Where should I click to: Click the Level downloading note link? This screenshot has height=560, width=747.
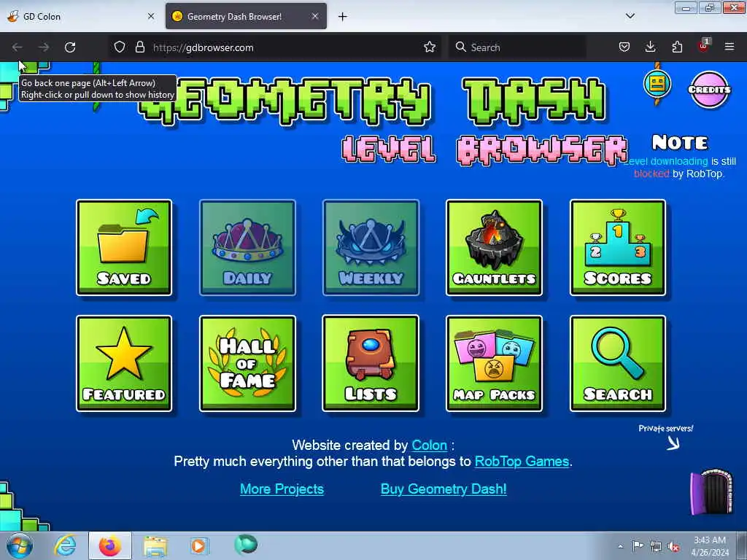667,161
